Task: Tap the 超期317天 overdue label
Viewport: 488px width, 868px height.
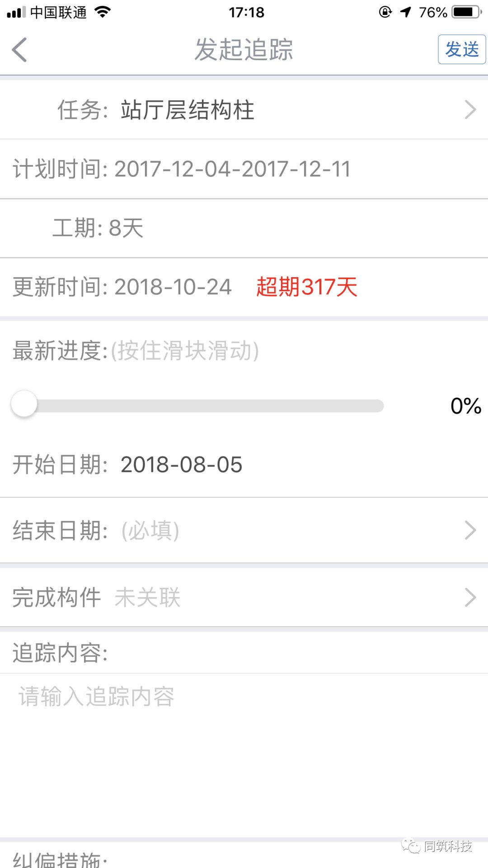Action: pyautogui.click(x=307, y=287)
